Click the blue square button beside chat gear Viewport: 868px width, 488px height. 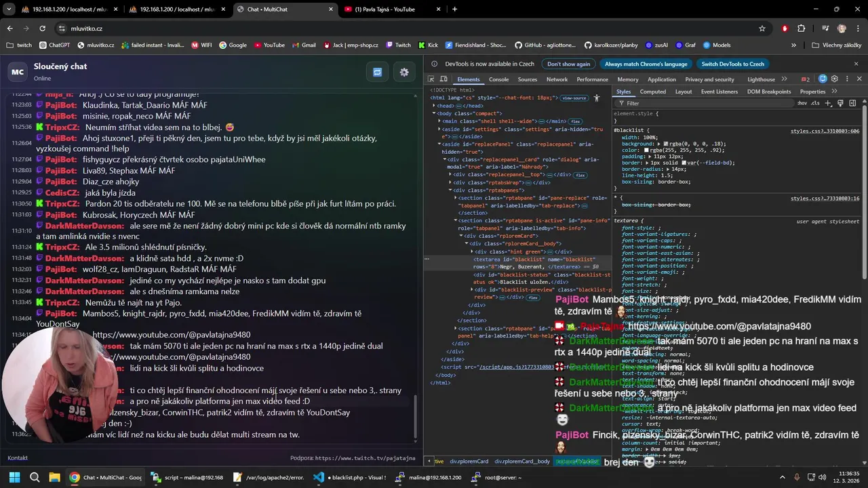coord(378,72)
